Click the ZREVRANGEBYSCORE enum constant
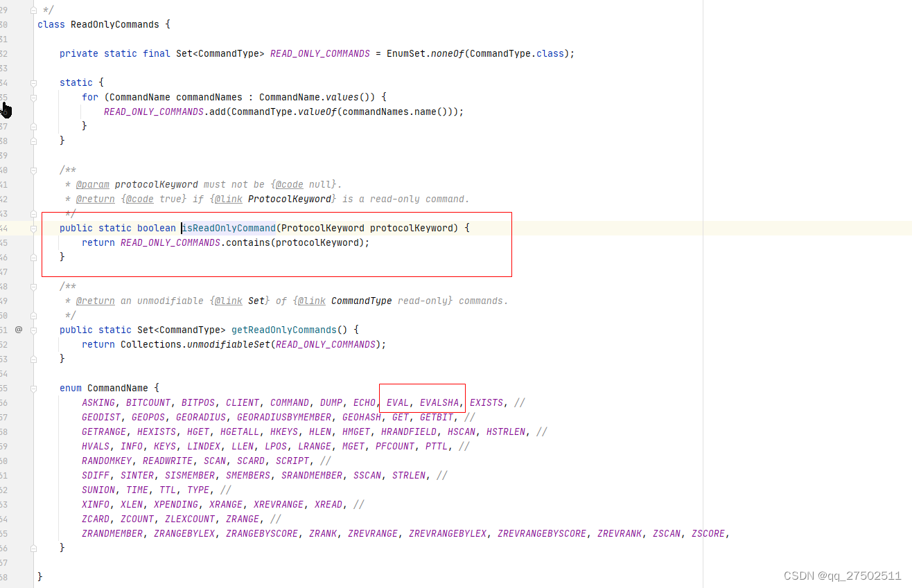The height and width of the screenshot is (588, 912). point(542,533)
